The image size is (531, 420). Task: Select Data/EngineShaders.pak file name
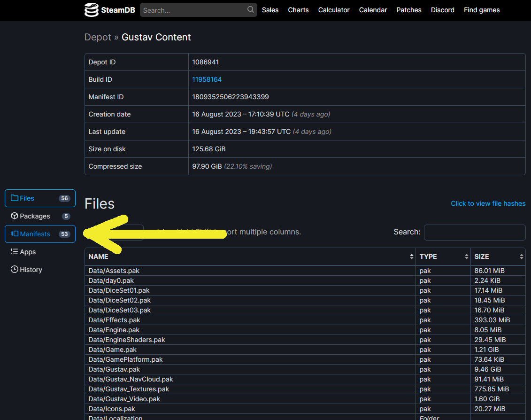(x=127, y=339)
